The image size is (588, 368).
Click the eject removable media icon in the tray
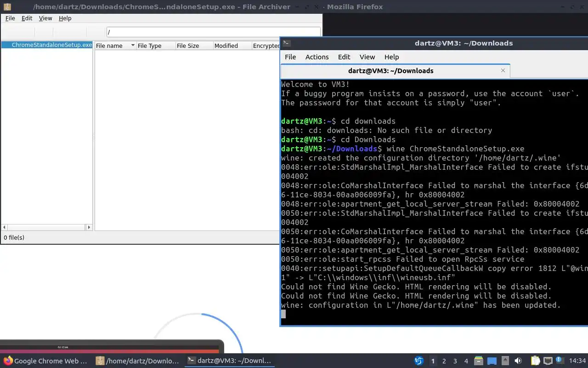click(x=505, y=361)
